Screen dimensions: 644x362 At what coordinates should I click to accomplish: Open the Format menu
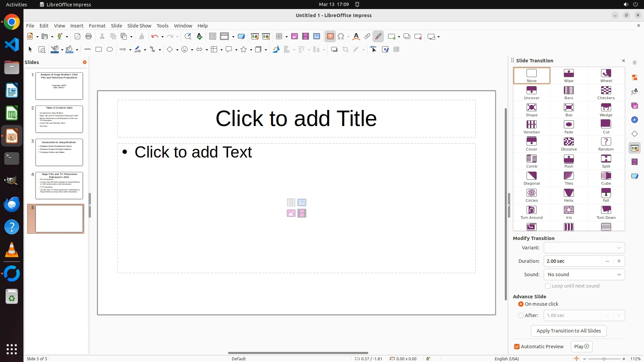pos(97,26)
